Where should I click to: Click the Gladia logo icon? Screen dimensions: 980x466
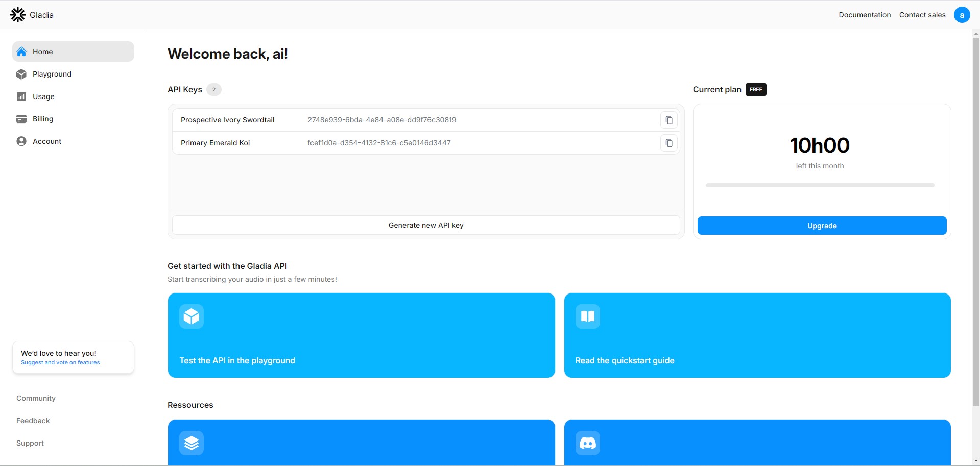pos(18,15)
